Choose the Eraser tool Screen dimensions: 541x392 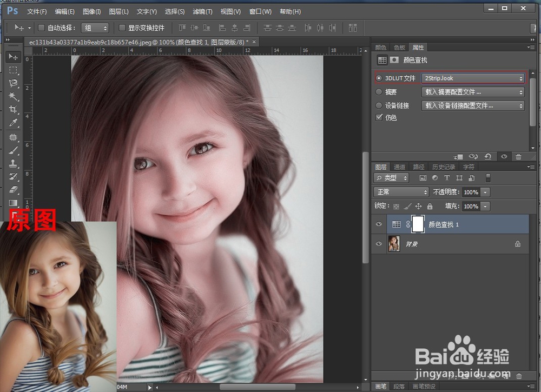click(x=14, y=190)
